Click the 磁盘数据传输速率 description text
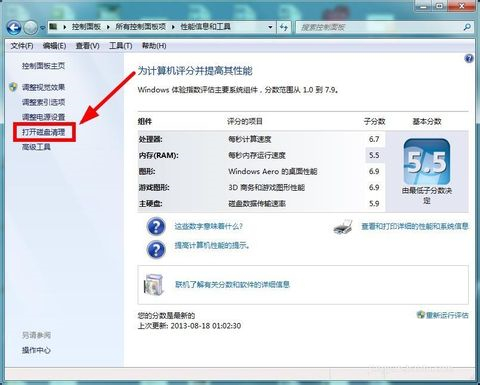480x385 pixels. click(257, 204)
